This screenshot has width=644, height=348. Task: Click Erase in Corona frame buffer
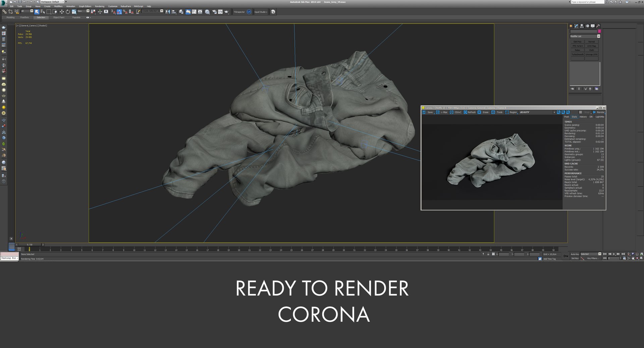point(483,112)
